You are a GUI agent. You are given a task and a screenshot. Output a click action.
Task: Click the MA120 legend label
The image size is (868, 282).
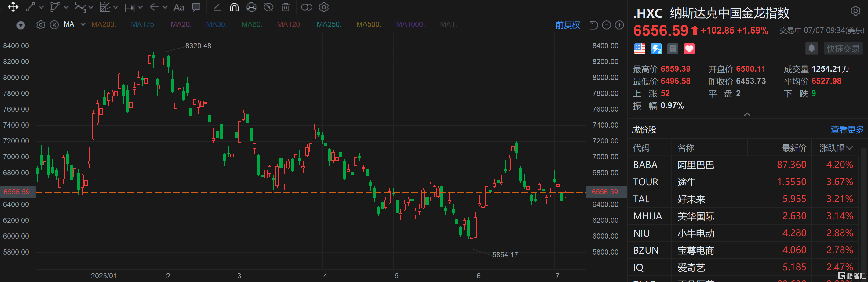click(x=290, y=24)
